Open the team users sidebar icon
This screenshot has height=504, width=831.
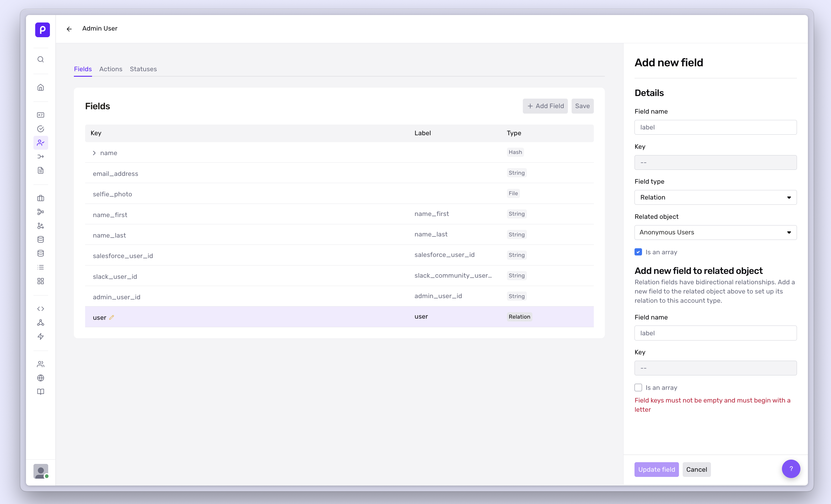(x=40, y=364)
